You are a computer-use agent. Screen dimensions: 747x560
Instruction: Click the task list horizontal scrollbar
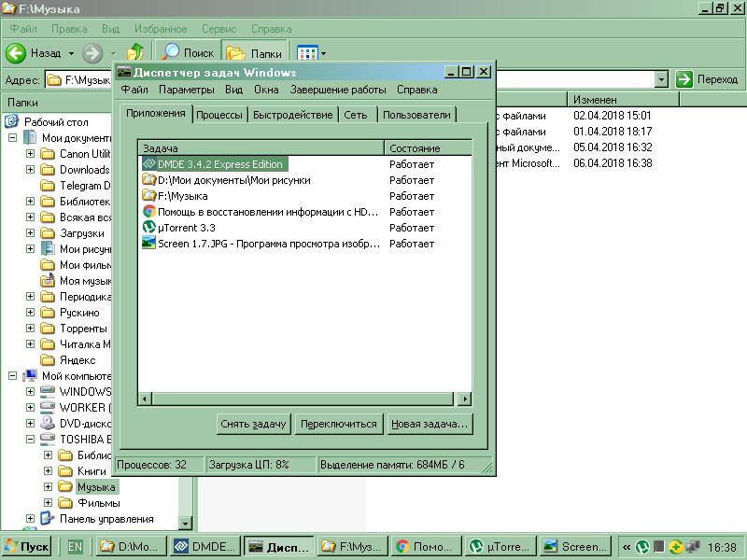[304, 399]
